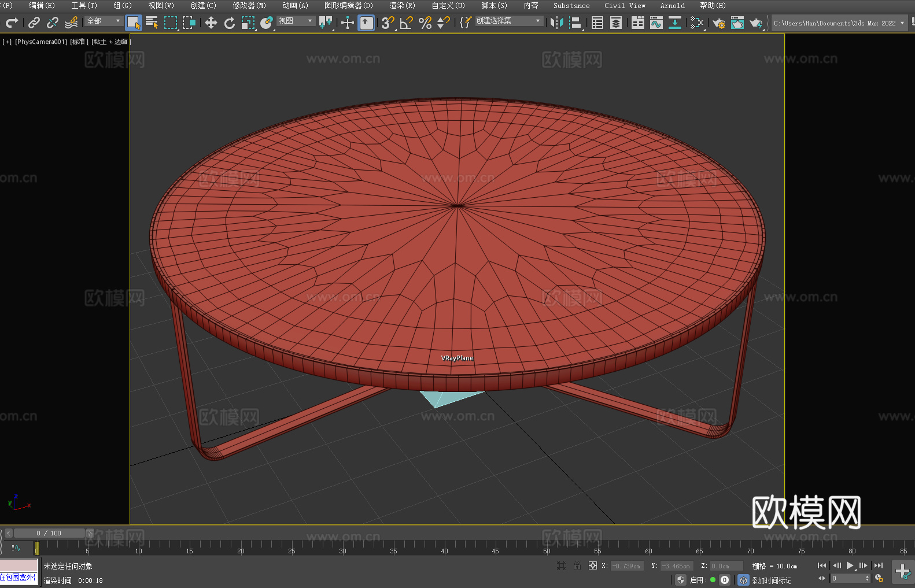Step time slider forward with right arrow
915x588 pixels.
tap(90, 533)
